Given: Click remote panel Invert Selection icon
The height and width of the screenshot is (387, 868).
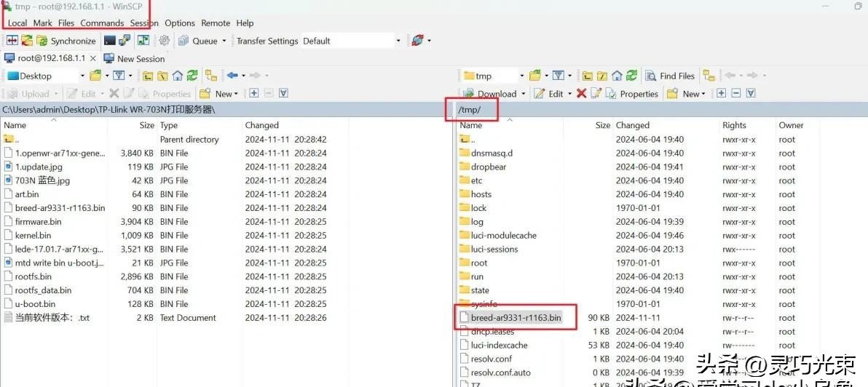Looking at the screenshot, I should click(x=751, y=93).
